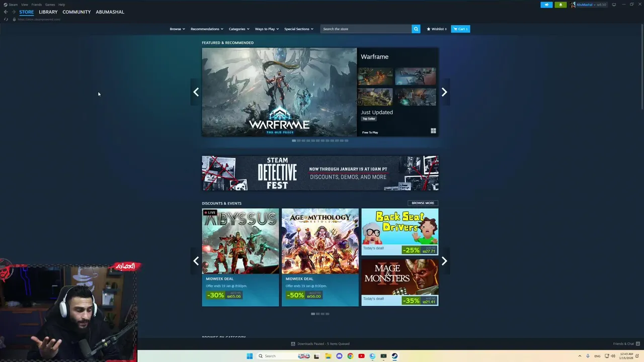The width and height of the screenshot is (644, 362).
Task: Open YouTube app from the taskbar
Action: 361,356
